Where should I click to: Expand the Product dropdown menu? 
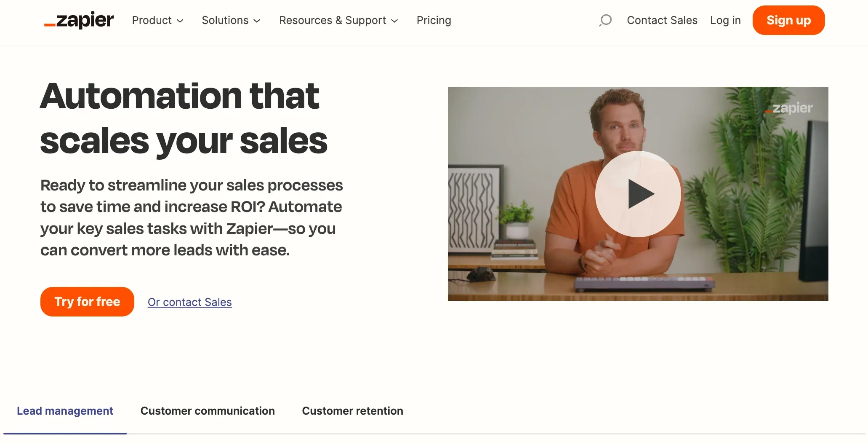158,20
